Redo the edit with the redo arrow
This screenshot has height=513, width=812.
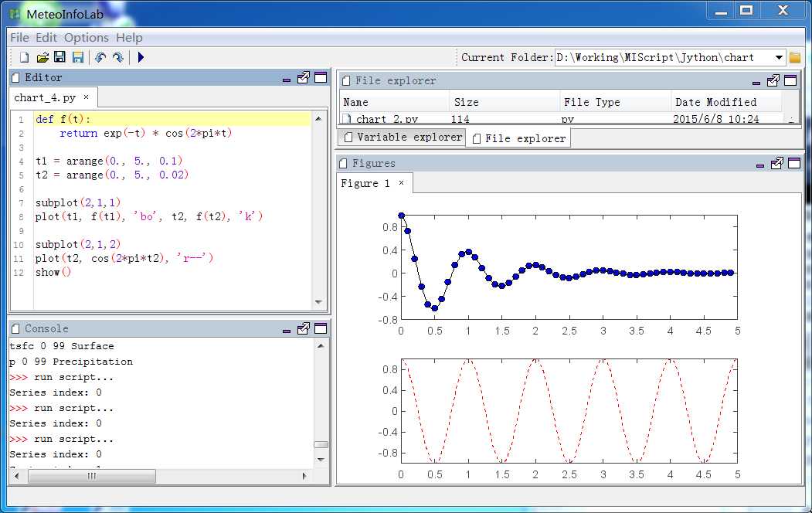point(118,57)
